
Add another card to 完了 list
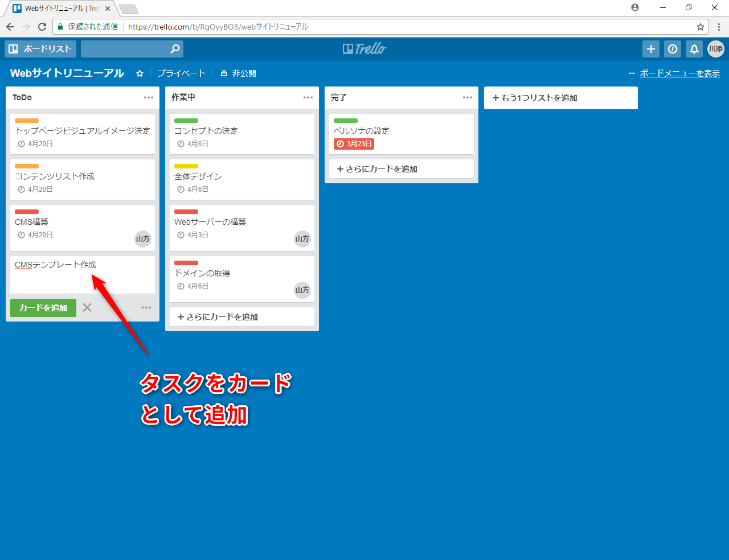(x=402, y=169)
